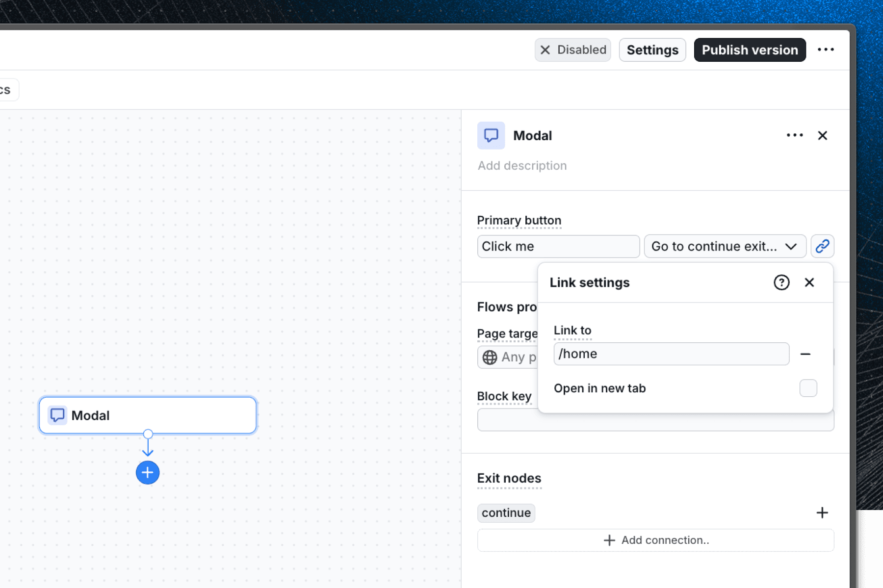Click the /home link input field

pos(671,354)
